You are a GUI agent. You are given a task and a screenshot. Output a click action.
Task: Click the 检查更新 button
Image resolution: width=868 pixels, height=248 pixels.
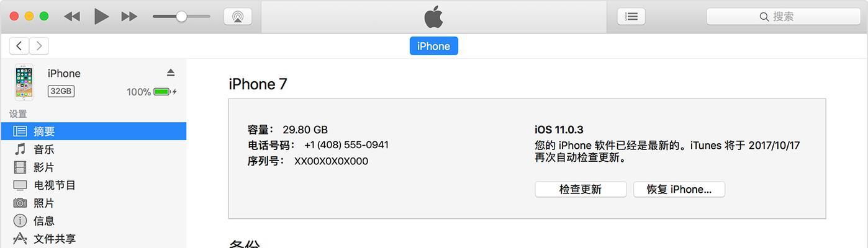[x=581, y=190]
